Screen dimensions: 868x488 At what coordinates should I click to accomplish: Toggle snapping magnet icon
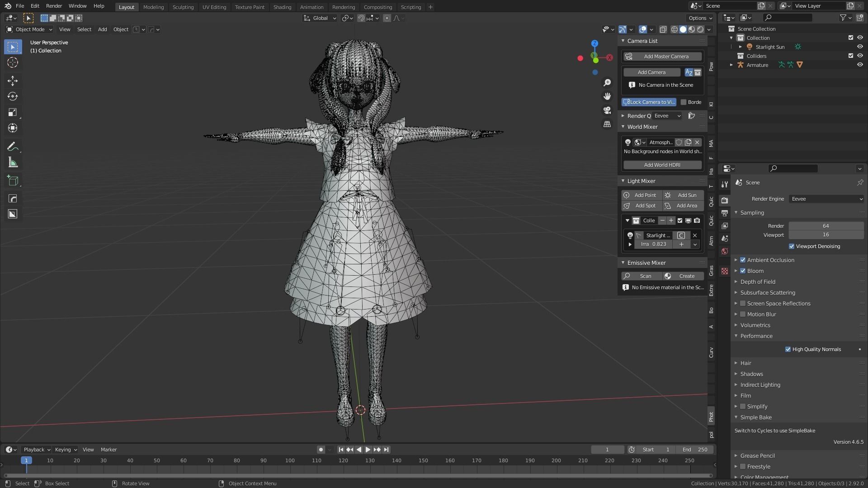[361, 18]
